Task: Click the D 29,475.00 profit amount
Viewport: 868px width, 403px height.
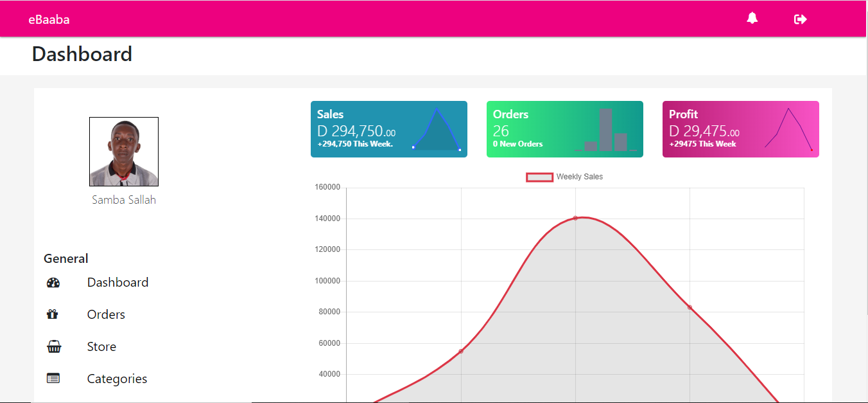Action: [704, 131]
